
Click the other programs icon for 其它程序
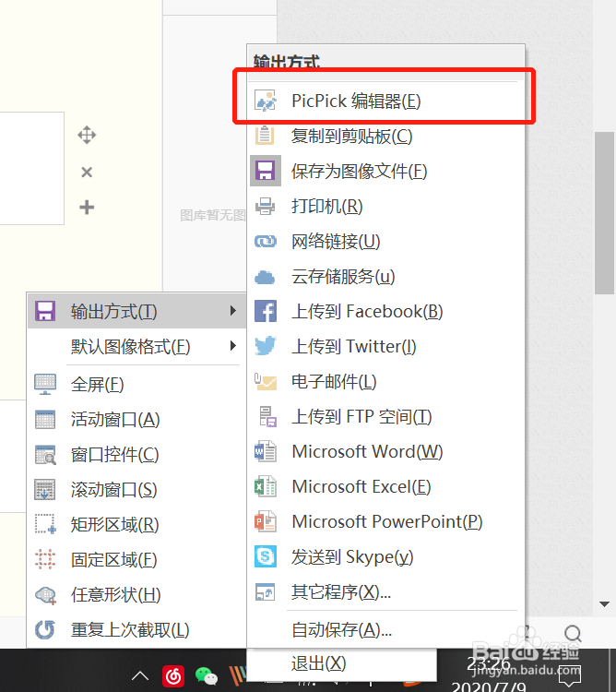(x=266, y=591)
